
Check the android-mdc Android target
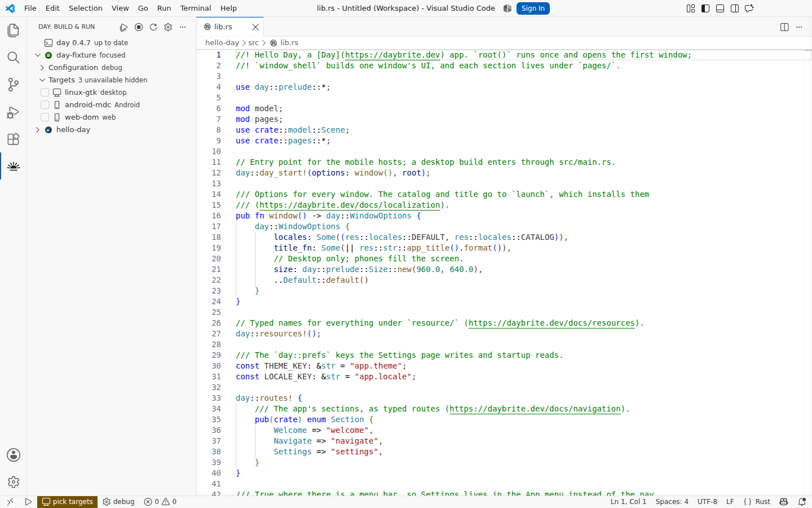point(45,105)
